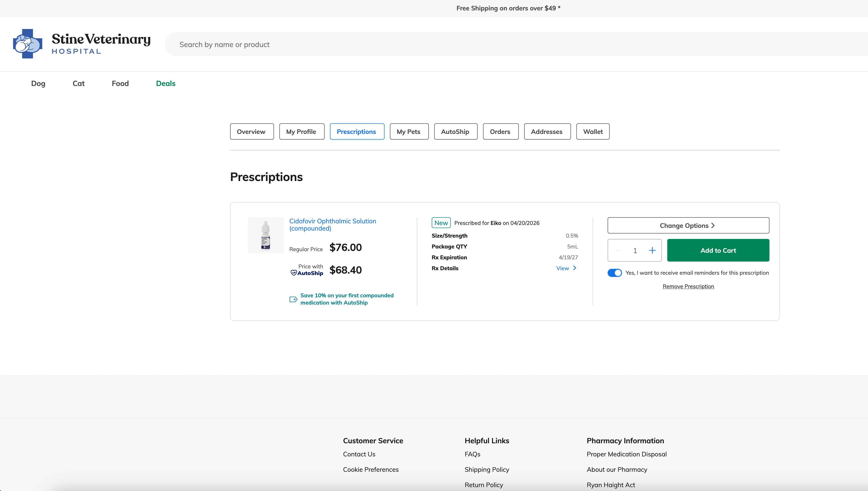Viewport: 868px width, 491px height.
Task: Click the savings tag icon
Action: tap(293, 299)
